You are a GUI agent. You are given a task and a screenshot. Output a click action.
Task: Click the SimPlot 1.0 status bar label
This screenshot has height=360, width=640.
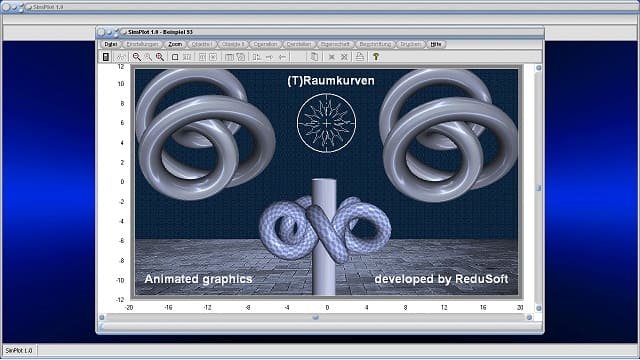coord(19,351)
